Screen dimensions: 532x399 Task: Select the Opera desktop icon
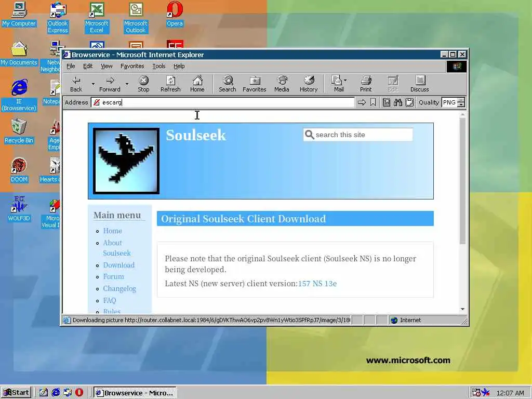click(x=175, y=15)
